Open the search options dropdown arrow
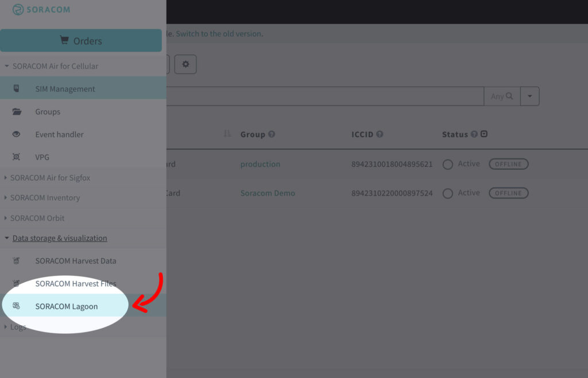 529,96
